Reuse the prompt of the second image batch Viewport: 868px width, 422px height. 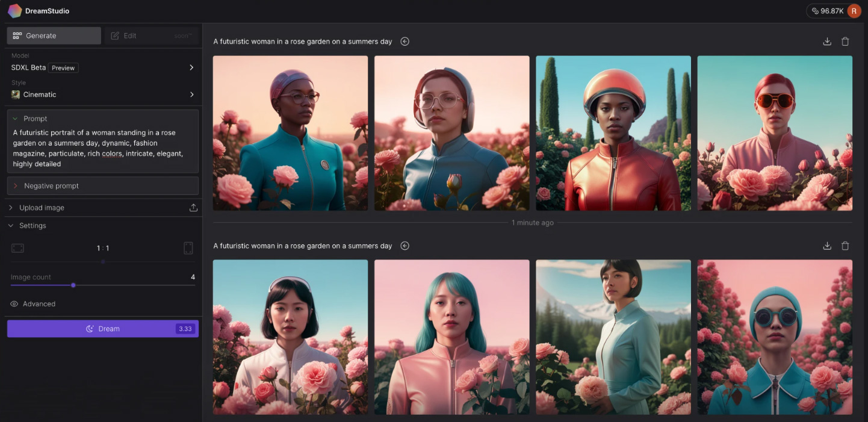[405, 246]
